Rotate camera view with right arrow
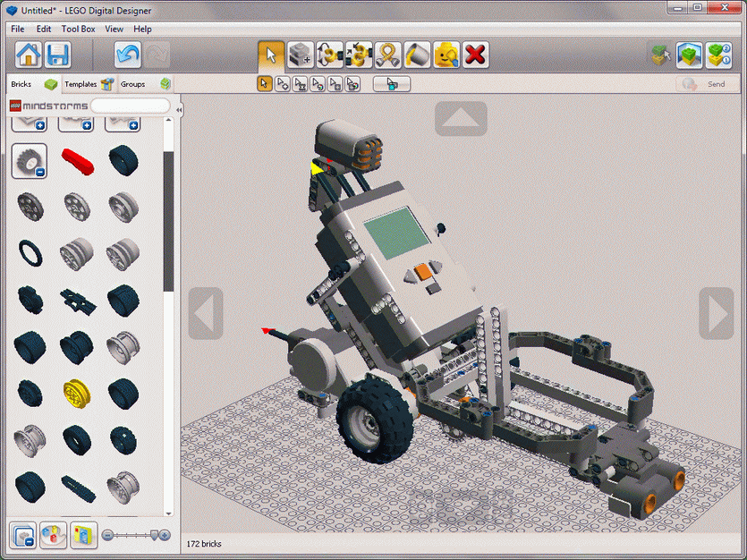 pyautogui.click(x=716, y=313)
